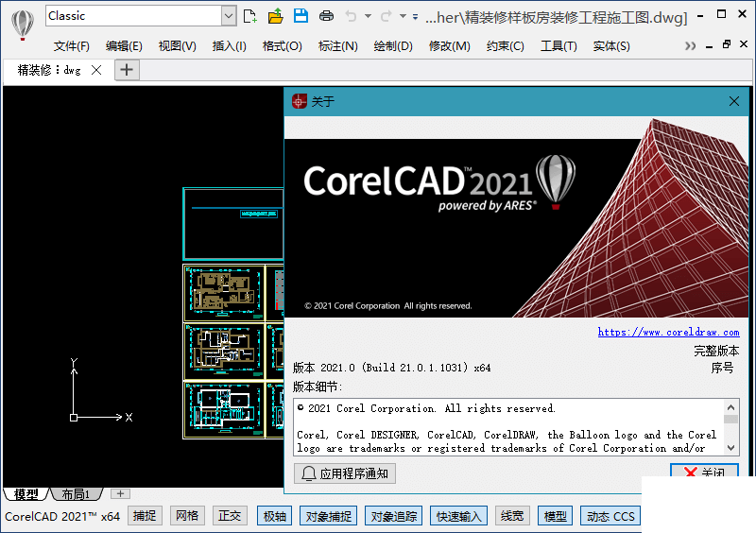This screenshot has width=756, height=533.
Task: Open the Classic workspace dropdown
Action: pyautogui.click(x=229, y=15)
